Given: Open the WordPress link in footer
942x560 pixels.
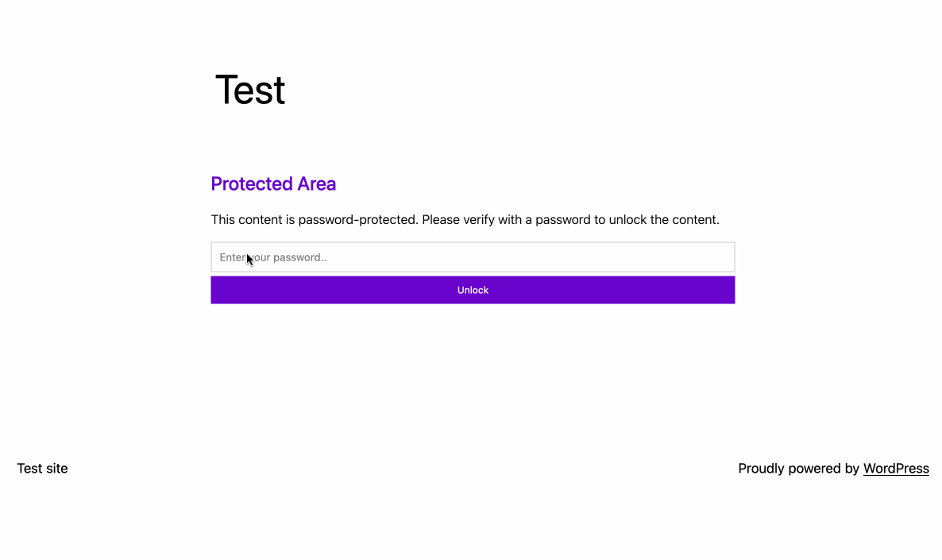Looking at the screenshot, I should click(896, 469).
